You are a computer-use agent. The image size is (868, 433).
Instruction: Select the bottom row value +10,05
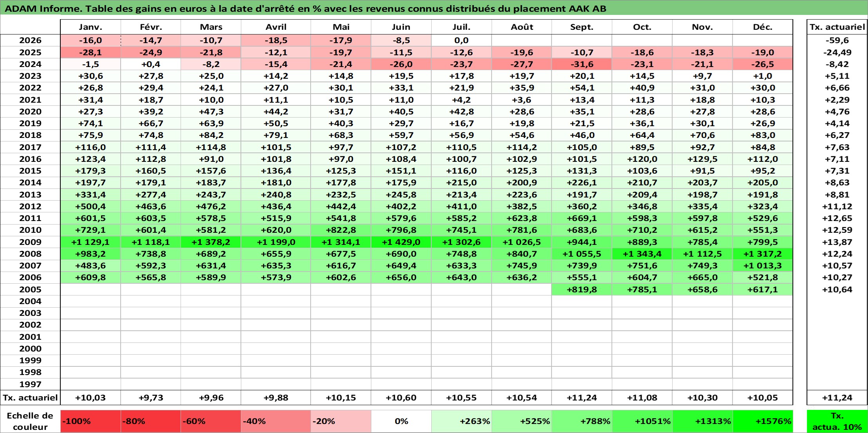coord(763,398)
